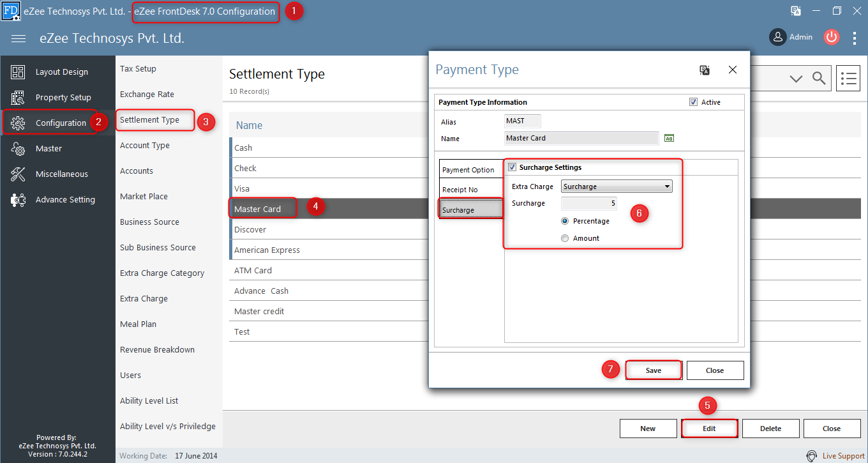Open Extra Charge Category menu item
This screenshot has height=463, width=868.
(162, 273)
